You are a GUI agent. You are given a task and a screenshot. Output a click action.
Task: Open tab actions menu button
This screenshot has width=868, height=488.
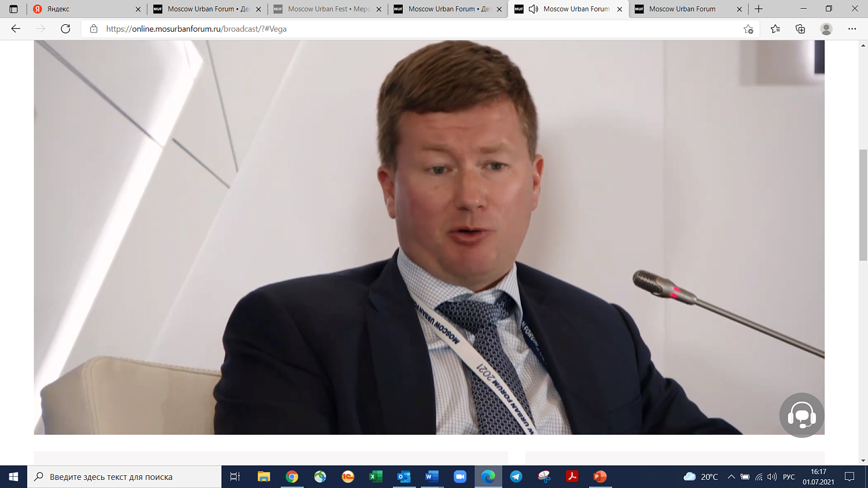coord(14,9)
